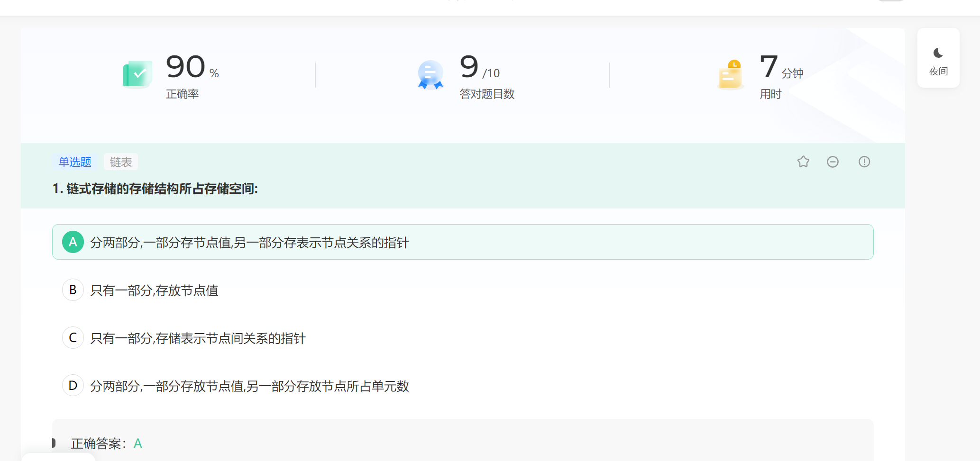Click option text ending 存放节点所占单元数
Image resolution: width=980 pixels, height=461 pixels.
(250, 386)
